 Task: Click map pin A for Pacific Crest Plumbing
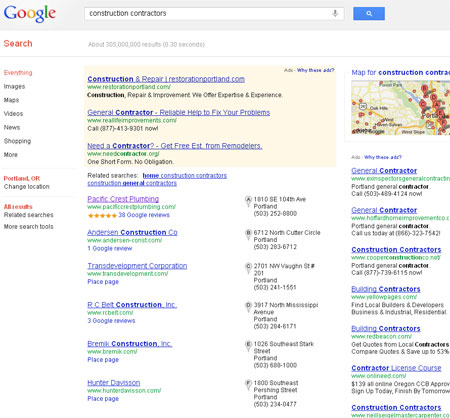click(248, 201)
